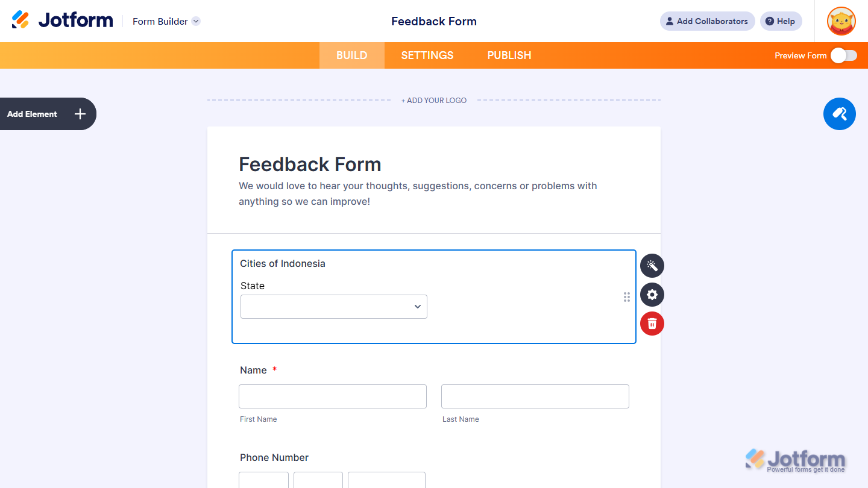Toggle the Preview Form switch
Image resolution: width=868 pixels, height=488 pixels.
(843, 55)
